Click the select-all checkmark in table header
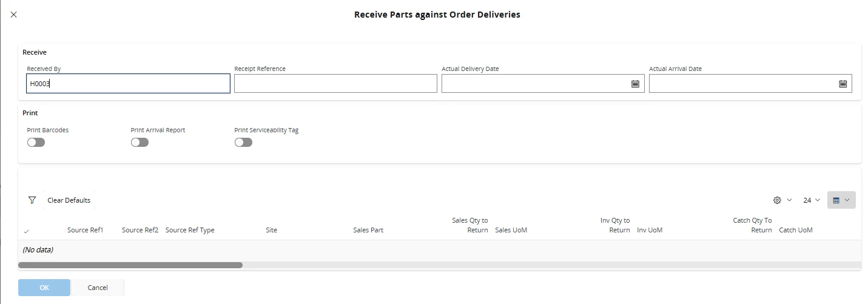 26,231
